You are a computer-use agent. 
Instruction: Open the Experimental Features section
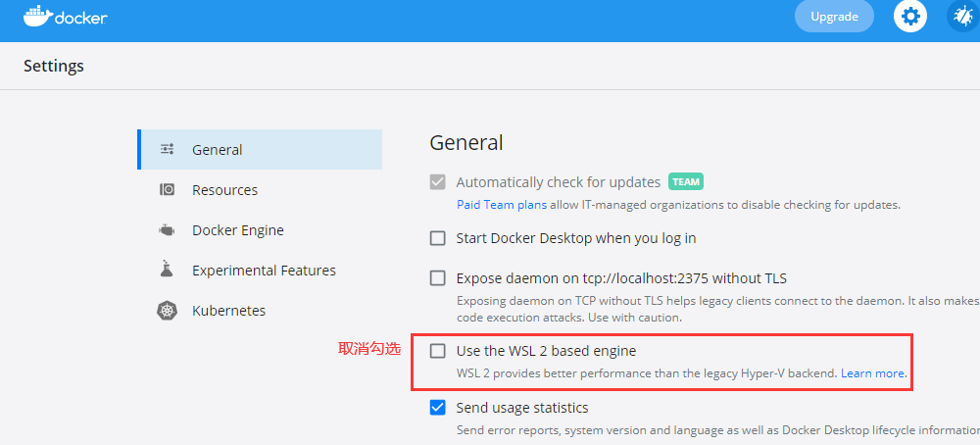(260, 270)
